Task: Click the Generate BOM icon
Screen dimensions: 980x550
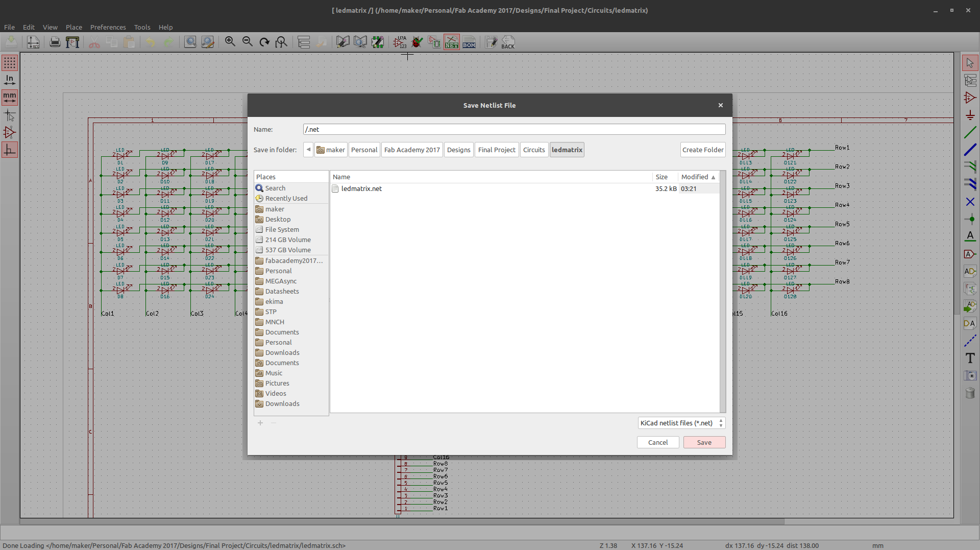Action: point(469,42)
